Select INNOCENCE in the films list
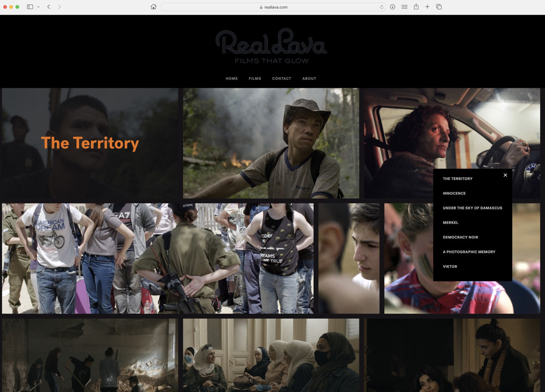This screenshot has height=392, width=545. pyautogui.click(x=454, y=193)
